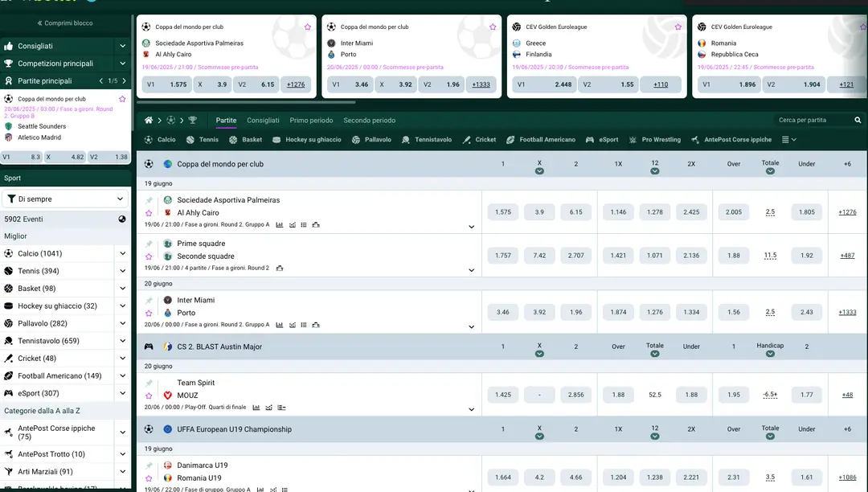868x492 pixels.
Task: Favorite the Coppa del mondo per club card
Action: [307, 27]
